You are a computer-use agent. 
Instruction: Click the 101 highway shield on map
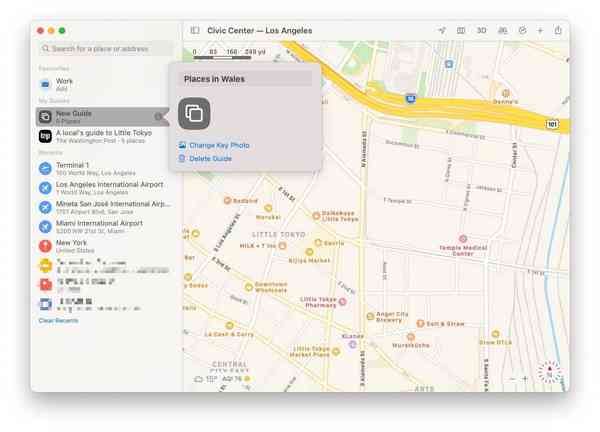click(x=552, y=124)
